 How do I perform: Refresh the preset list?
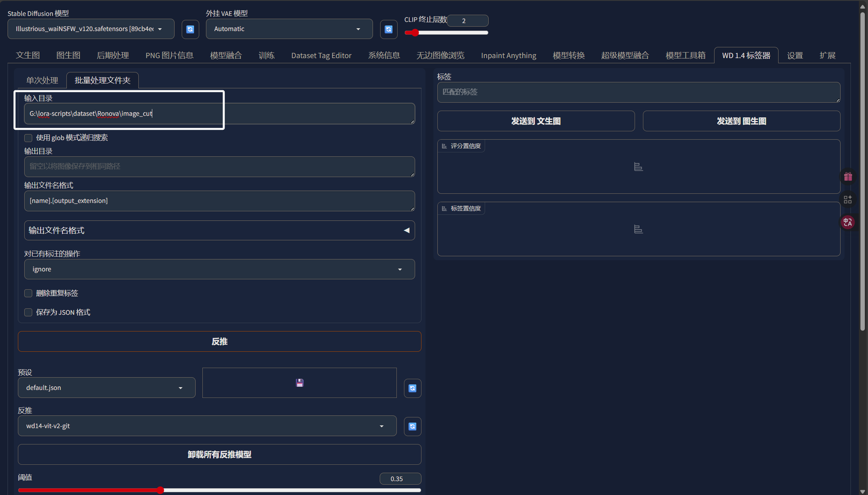(412, 388)
